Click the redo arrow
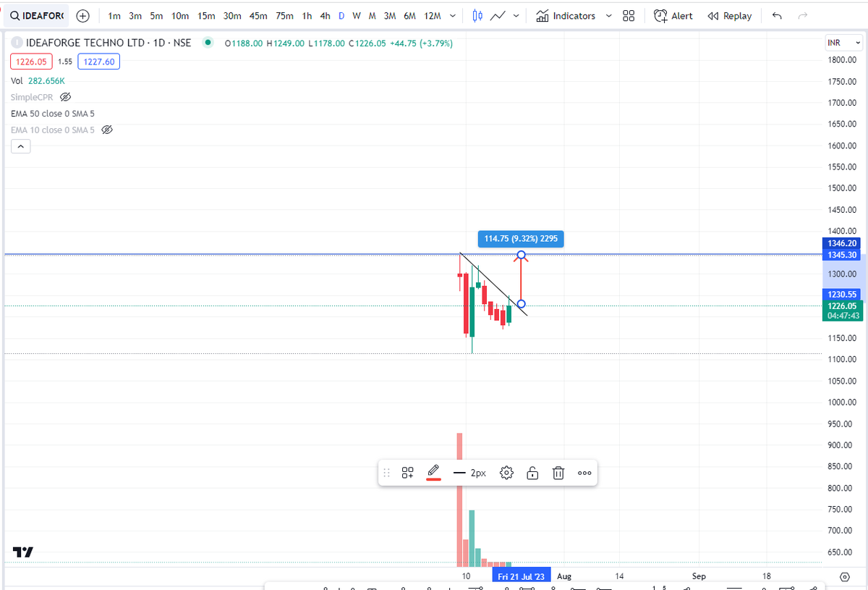 pos(801,16)
